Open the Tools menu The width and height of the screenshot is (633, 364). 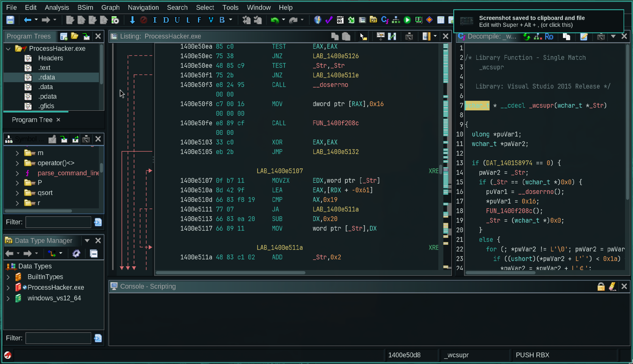click(x=230, y=8)
